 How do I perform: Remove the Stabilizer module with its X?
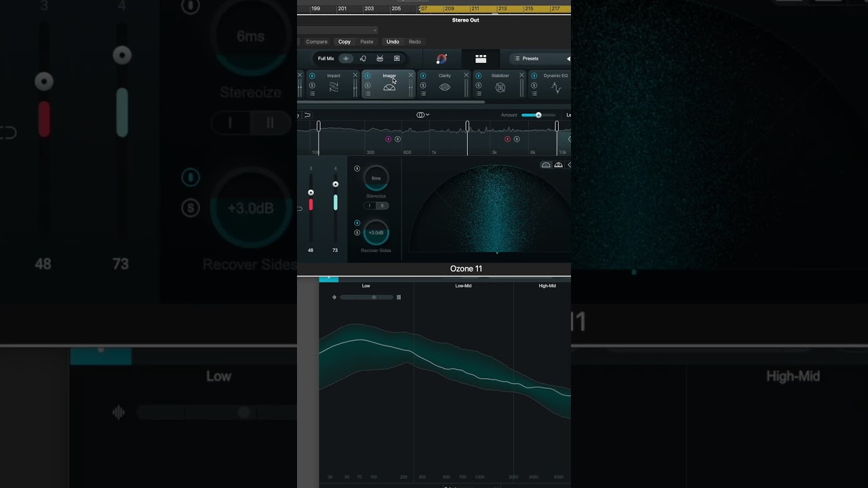pyautogui.click(x=521, y=75)
